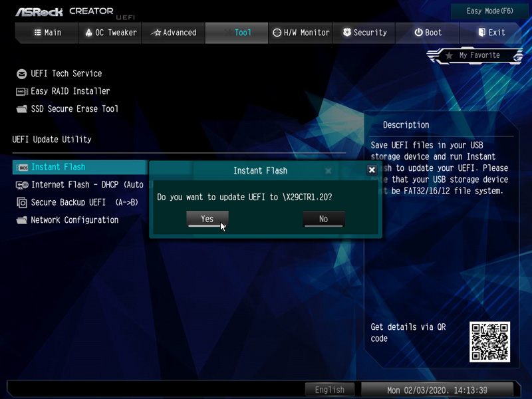
Task: Click the UEFI Tech Service envelope icon
Action: click(22, 74)
